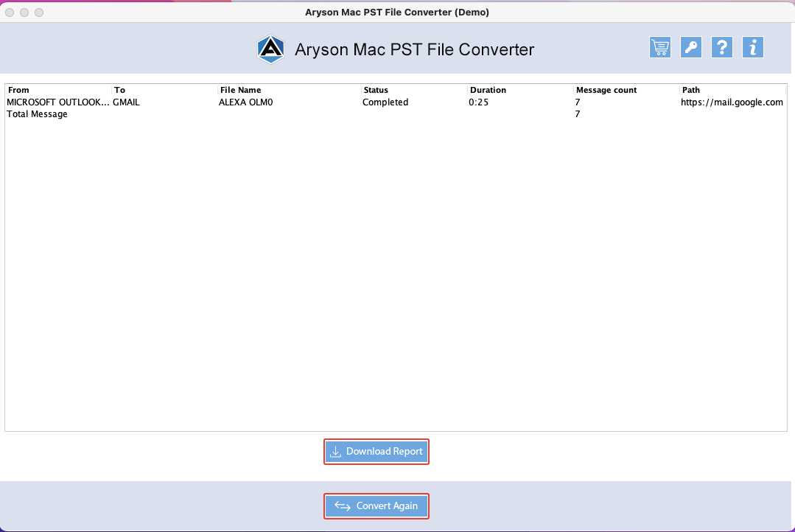Select the Total Message row

pos(396,114)
